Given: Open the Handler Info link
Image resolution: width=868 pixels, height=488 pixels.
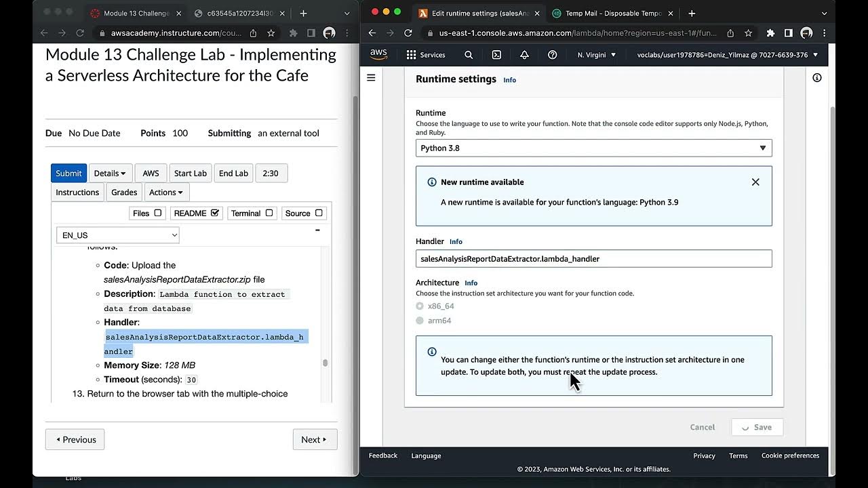Looking at the screenshot, I should pos(456,241).
